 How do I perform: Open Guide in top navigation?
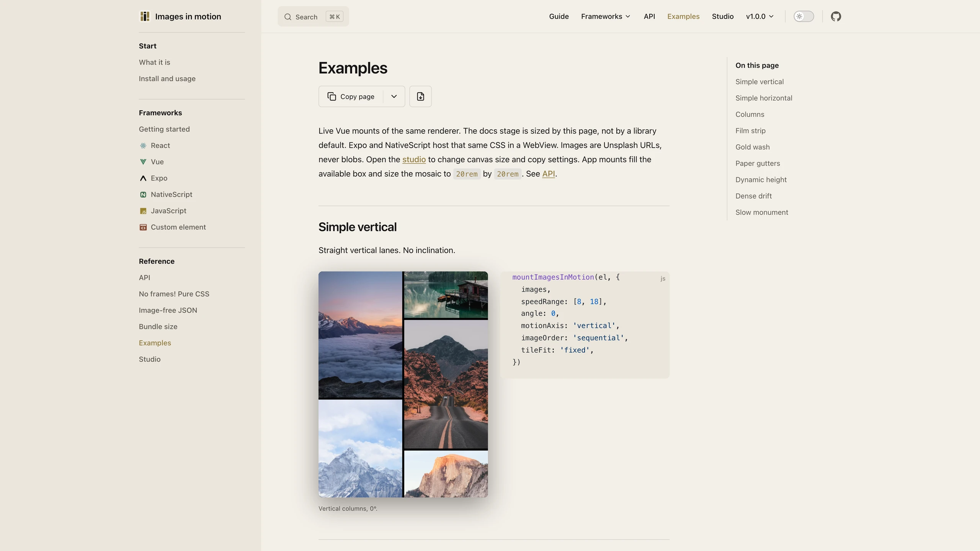(x=559, y=16)
